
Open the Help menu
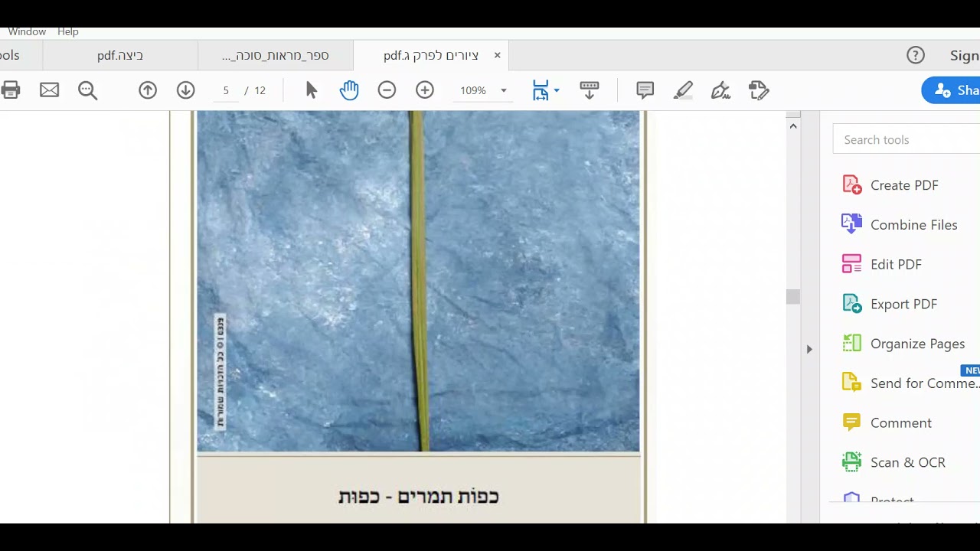tap(68, 31)
